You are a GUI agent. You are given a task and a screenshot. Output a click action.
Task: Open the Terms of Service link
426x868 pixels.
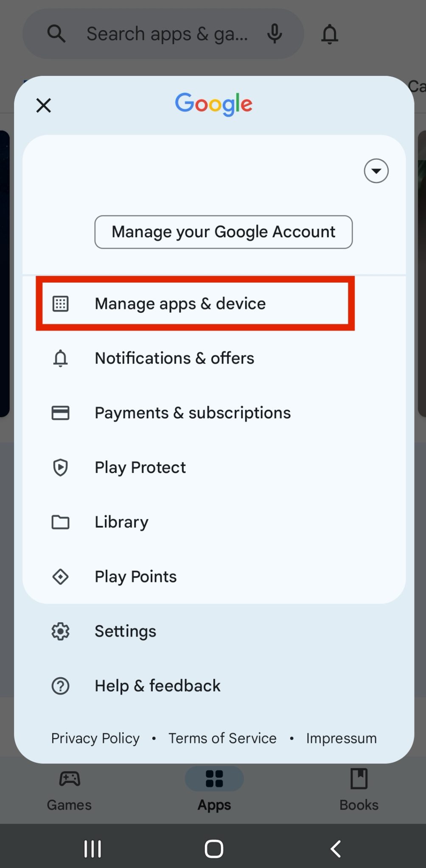pos(222,738)
